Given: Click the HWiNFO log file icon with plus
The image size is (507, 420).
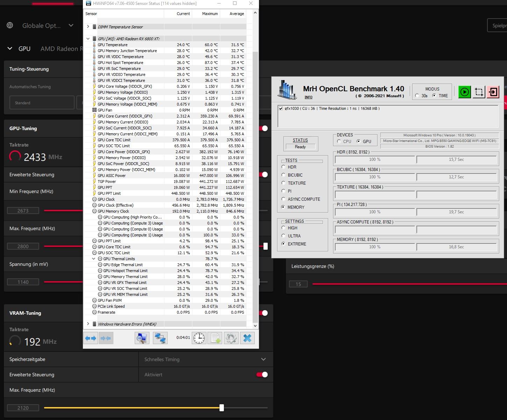Looking at the screenshot, I should [215, 338].
